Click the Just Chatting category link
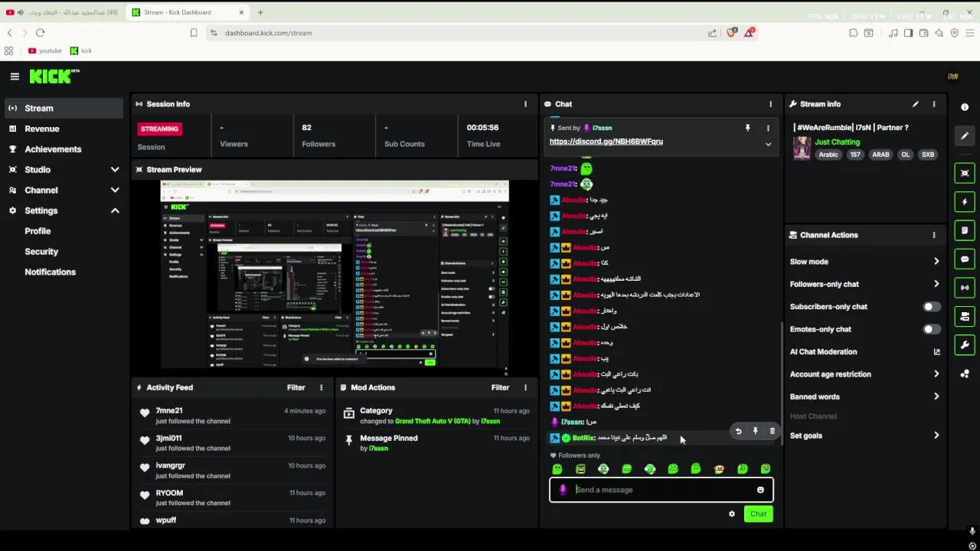The image size is (980, 551). [837, 142]
